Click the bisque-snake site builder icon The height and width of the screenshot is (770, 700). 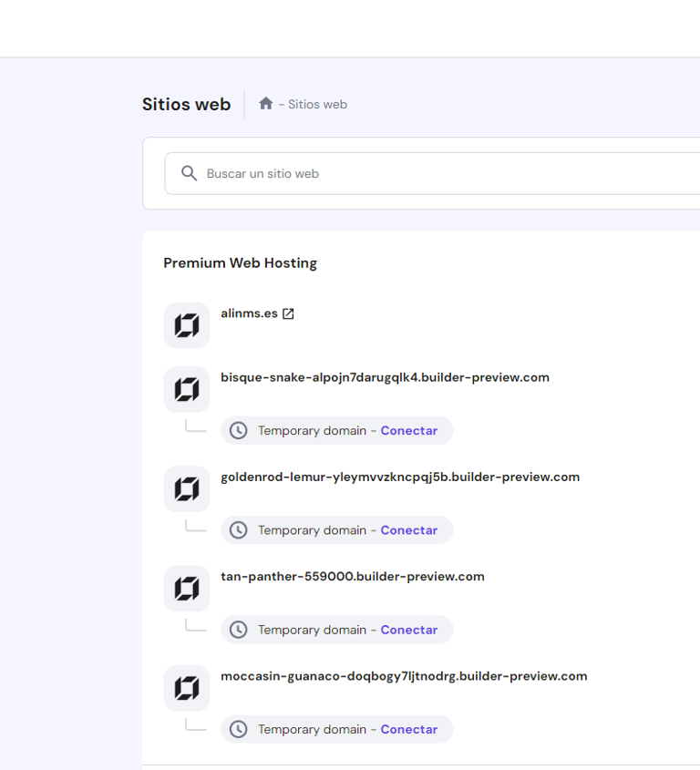tap(187, 389)
